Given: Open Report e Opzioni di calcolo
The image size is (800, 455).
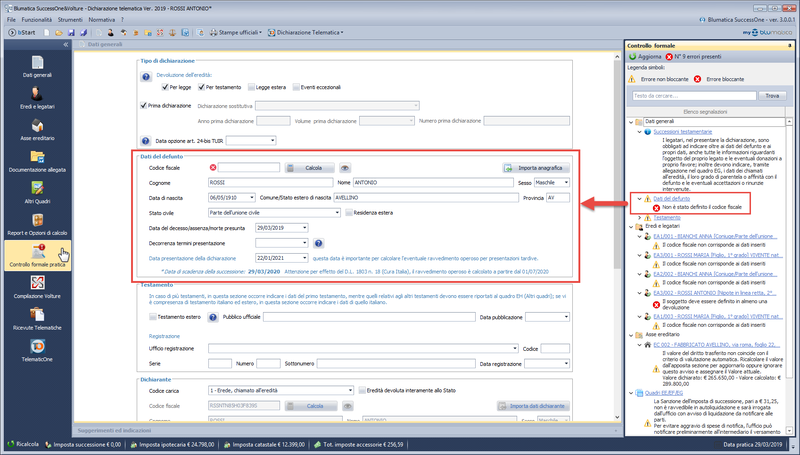Looking at the screenshot, I should click(x=37, y=224).
